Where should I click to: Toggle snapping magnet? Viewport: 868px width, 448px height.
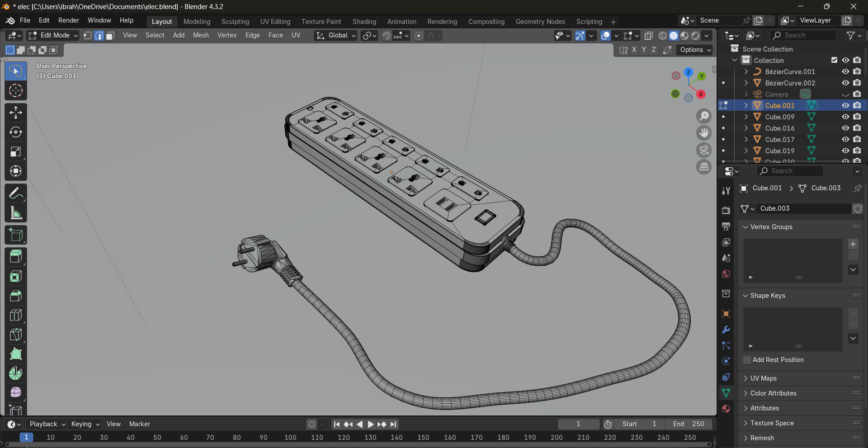(387, 36)
